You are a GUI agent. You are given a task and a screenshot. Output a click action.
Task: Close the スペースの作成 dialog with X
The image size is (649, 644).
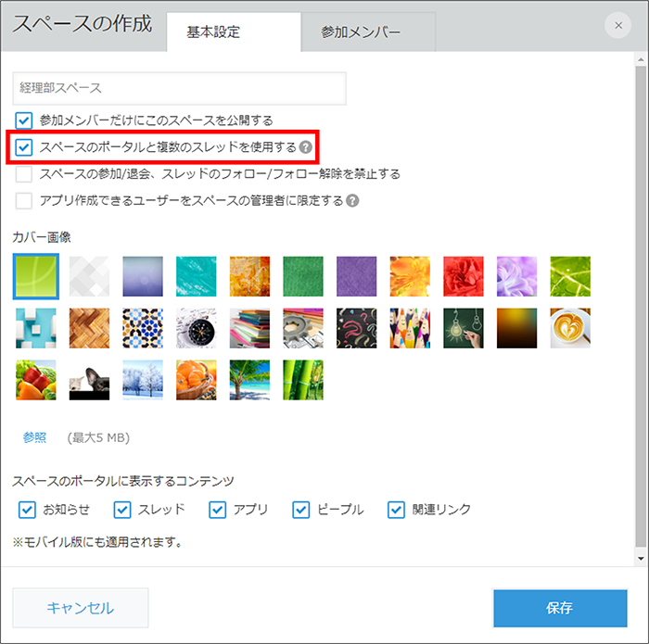tap(618, 26)
